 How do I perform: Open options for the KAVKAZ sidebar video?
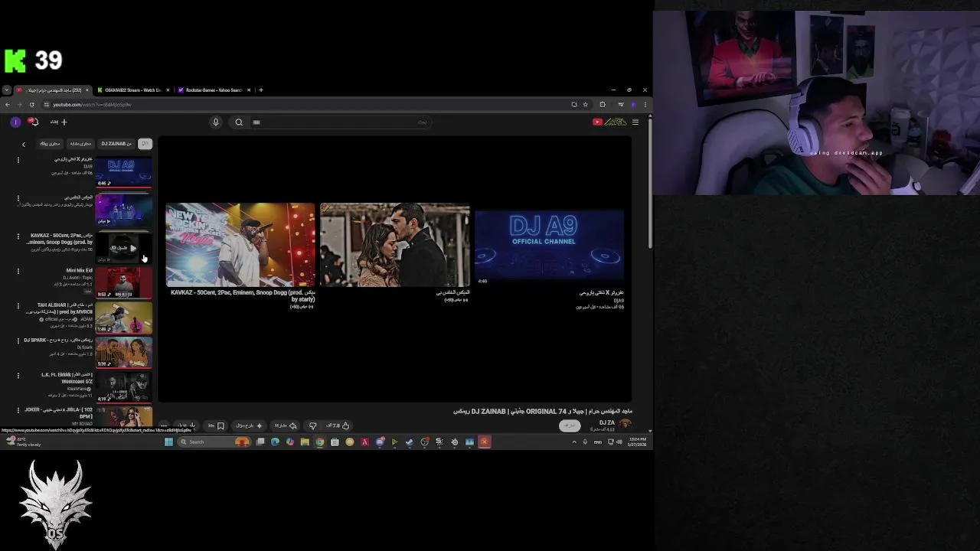tap(18, 236)
